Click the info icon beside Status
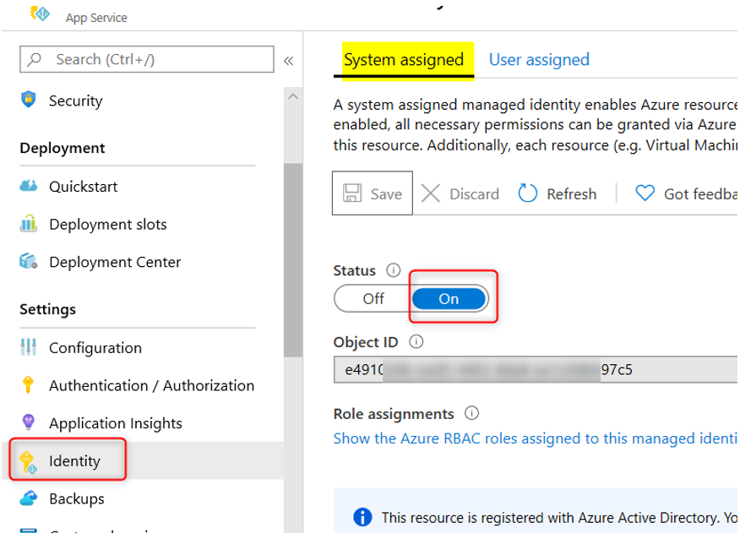Image resolution: width=756 pixels, height=539 pixels. 394,270
